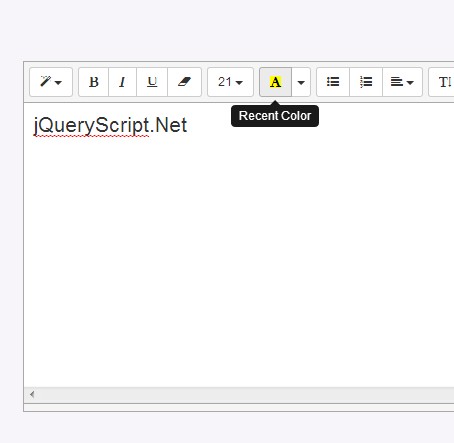
Task: Toggle italic formatting
Action: 122,82
